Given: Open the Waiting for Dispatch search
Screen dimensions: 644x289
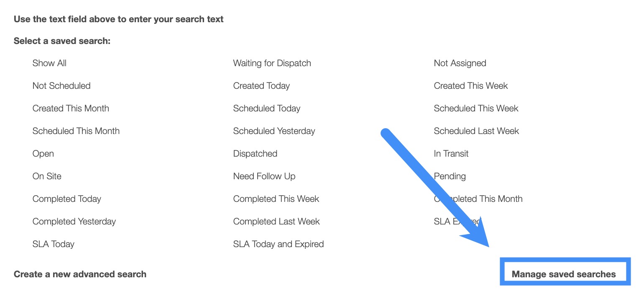Looking at the screenshot, I should tap(272, 63).
